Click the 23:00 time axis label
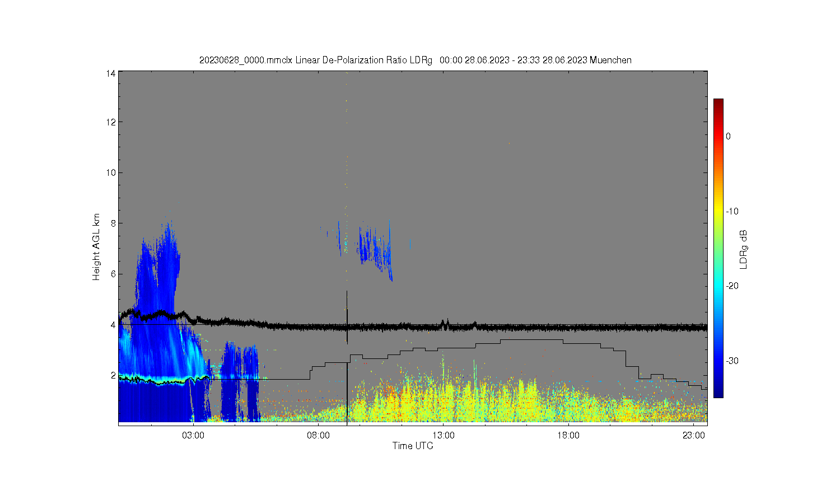The image size is (840, 504). tap(693, 435)
